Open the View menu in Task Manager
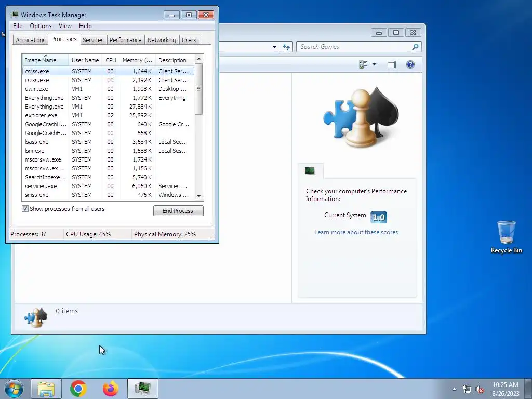Screen dimensions: 532x399 pos(65,26)
